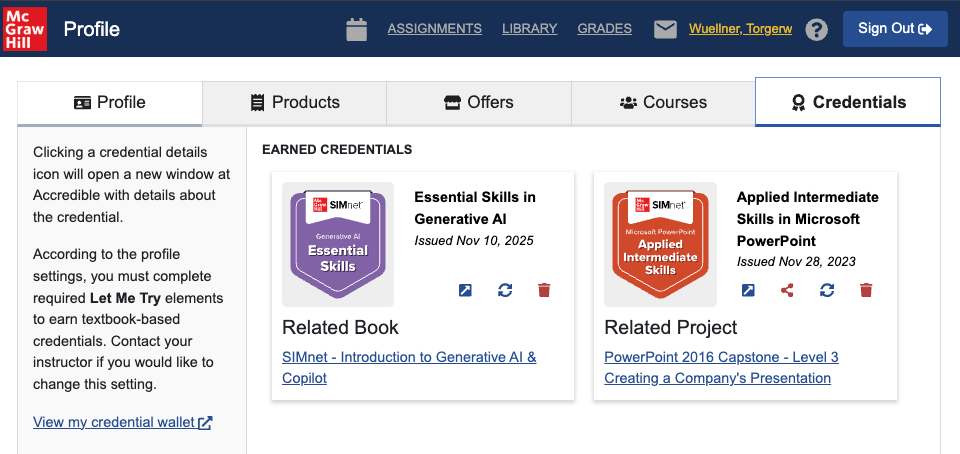Viewport: 960px width, 454px height.
Task: Click the Essential Skills in Generative AI title
Action: tap(475, 208)
